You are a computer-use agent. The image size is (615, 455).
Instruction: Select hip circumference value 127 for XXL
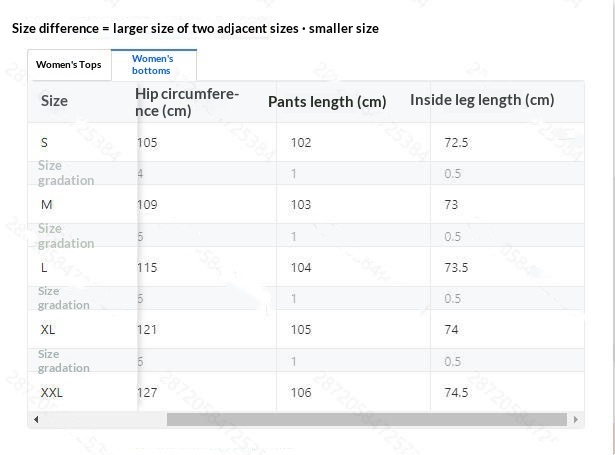click(x=147, y=393)
